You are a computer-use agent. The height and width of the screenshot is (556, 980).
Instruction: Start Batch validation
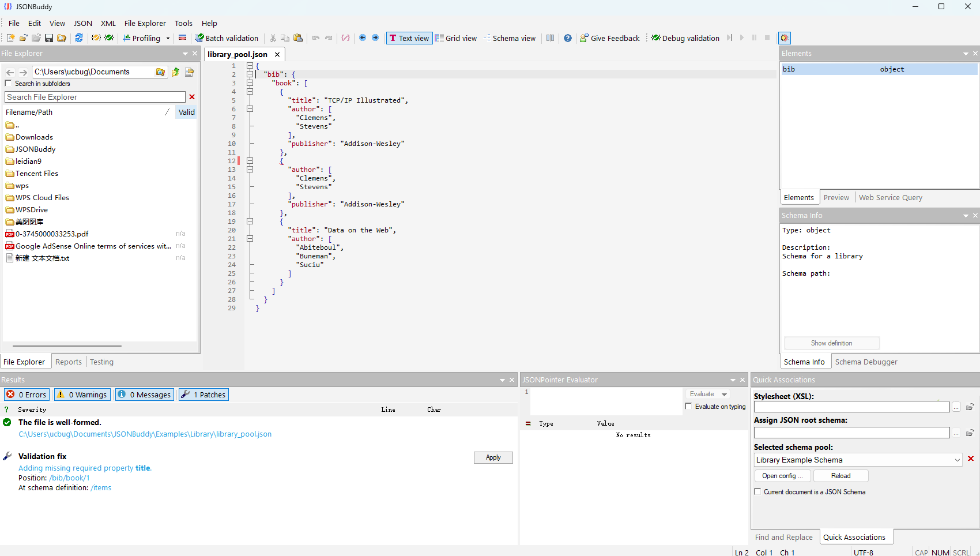click(x=227, y=38)
